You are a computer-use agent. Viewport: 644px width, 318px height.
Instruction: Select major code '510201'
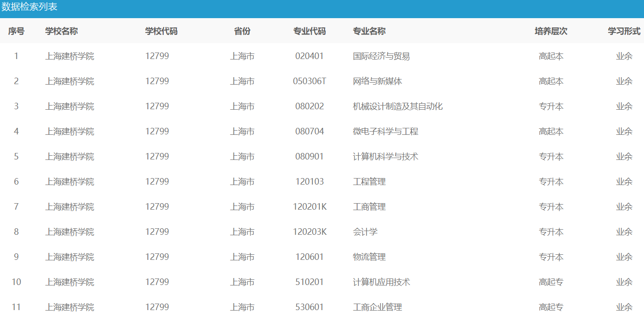[310, 282]
